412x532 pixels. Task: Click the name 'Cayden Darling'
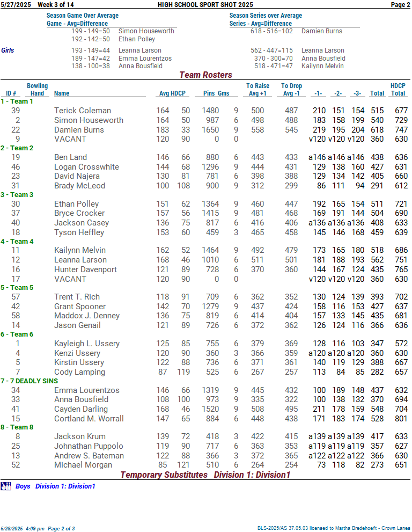click(x=80, y=409)
